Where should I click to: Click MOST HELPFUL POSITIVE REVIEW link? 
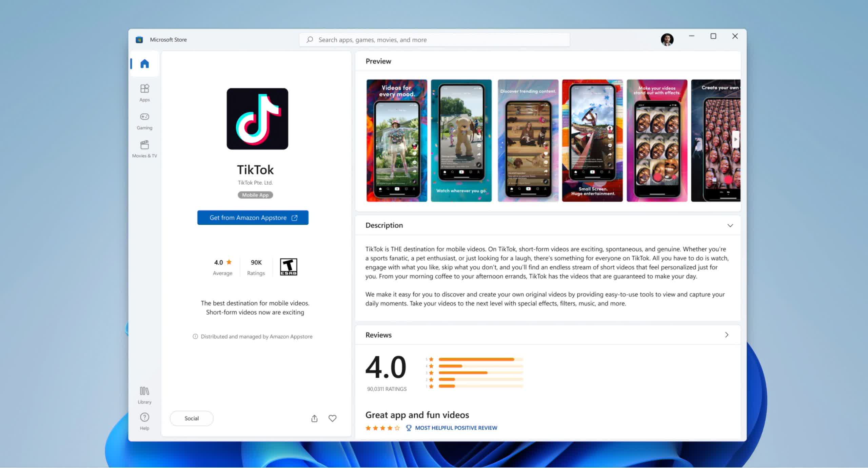tap(456, 428)
